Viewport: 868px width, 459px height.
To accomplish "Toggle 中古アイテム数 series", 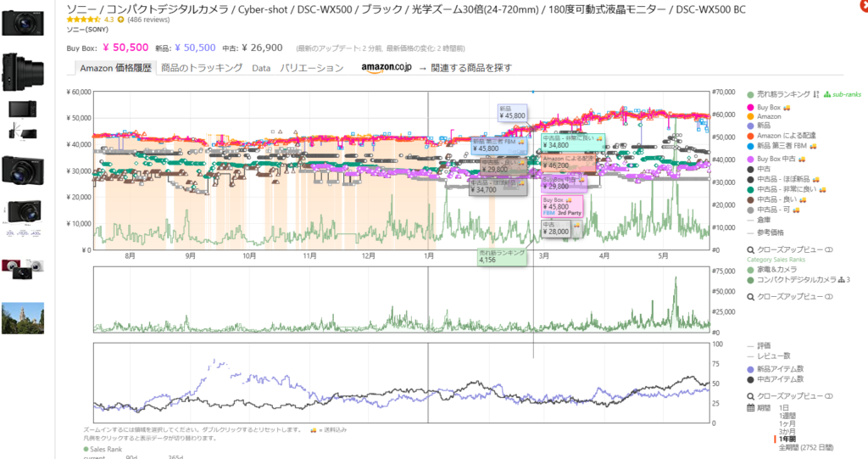I will tap(775, 379).
